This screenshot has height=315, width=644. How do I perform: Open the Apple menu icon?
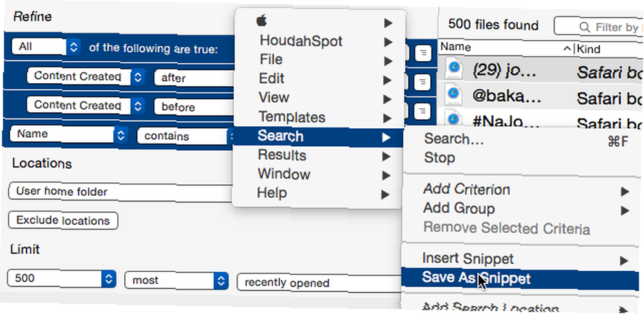point(261,20)
